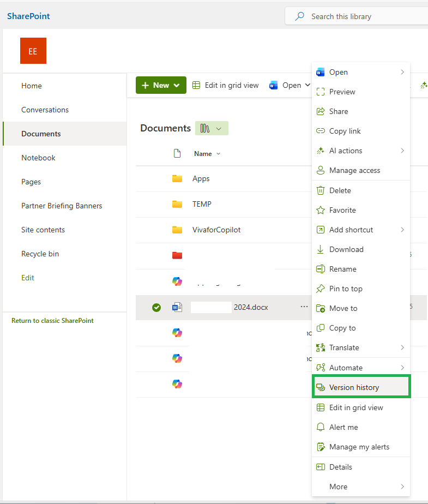The width and height of the screenshot is (428, 504).
Task: Click the Copilot icon below VivaforCopilot folder
Action: tap(177, 281)
